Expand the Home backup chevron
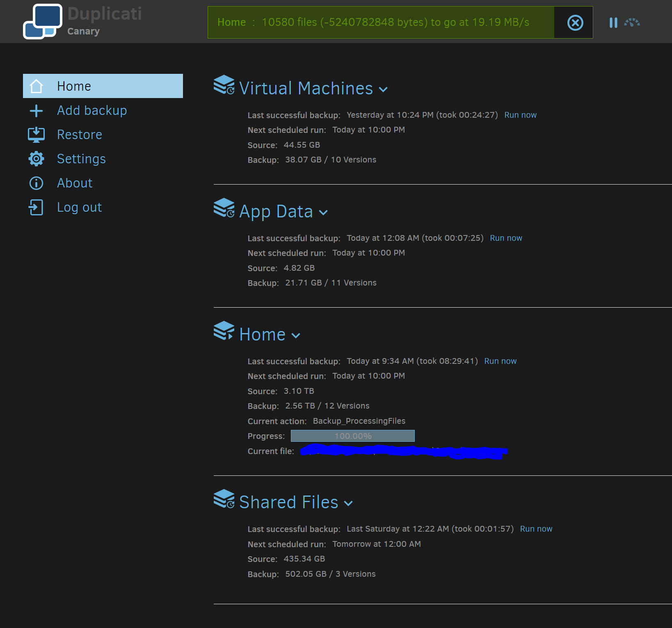 click(x=296, y=336)
